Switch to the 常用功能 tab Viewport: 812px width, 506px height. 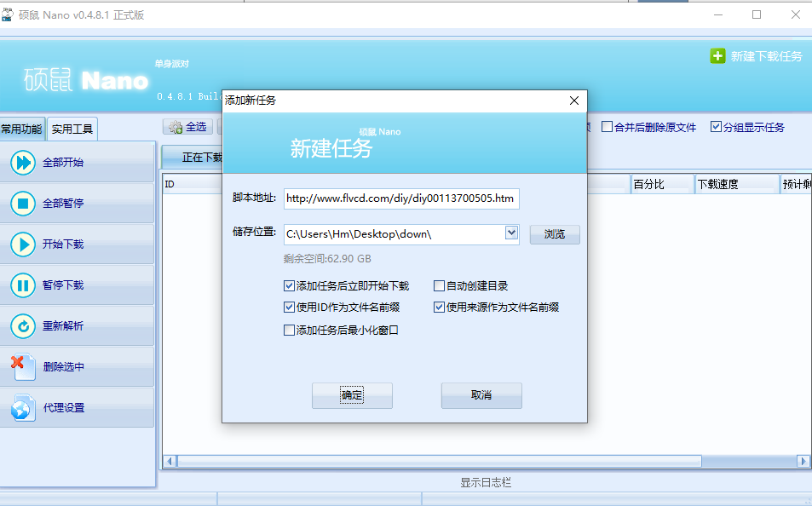click(22, 129)
